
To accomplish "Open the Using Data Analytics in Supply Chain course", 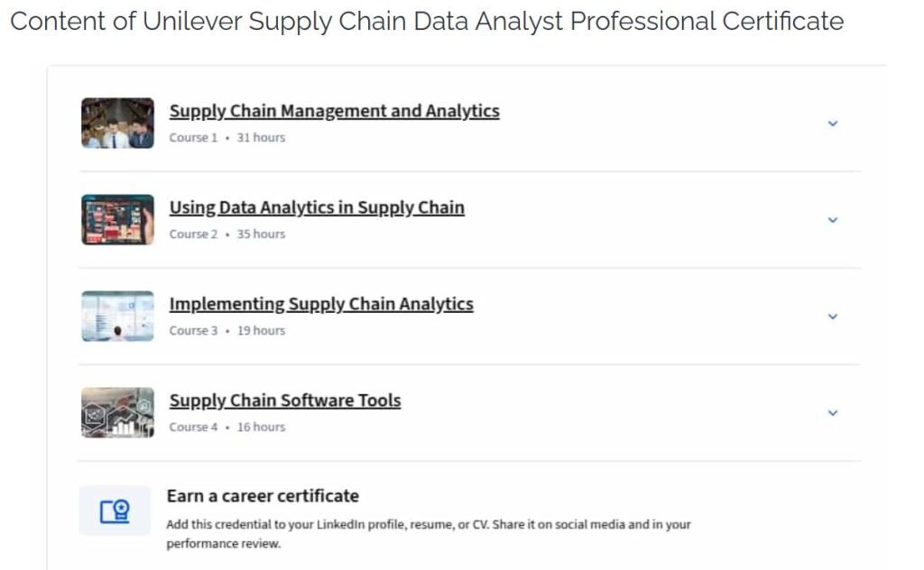I will 317,207.
